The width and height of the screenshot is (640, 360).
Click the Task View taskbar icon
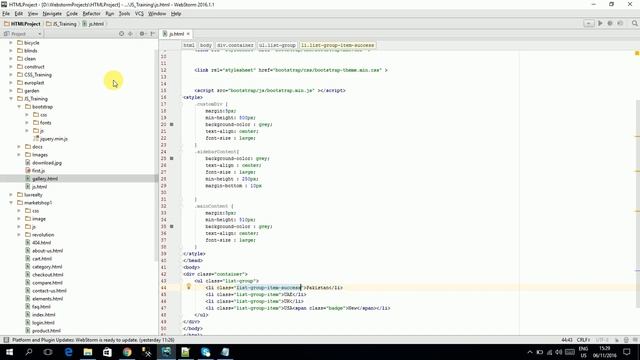click(x=48, y=352)
